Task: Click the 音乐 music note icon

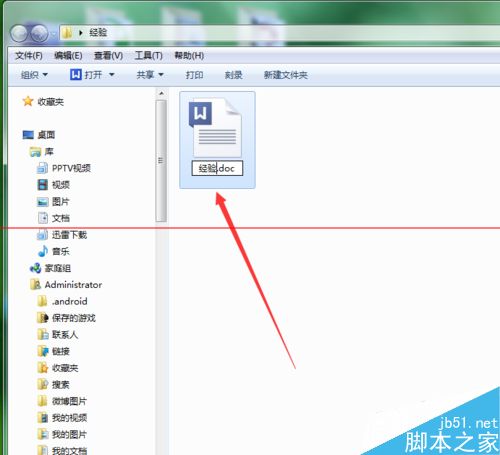Action: tap(43, 251)
